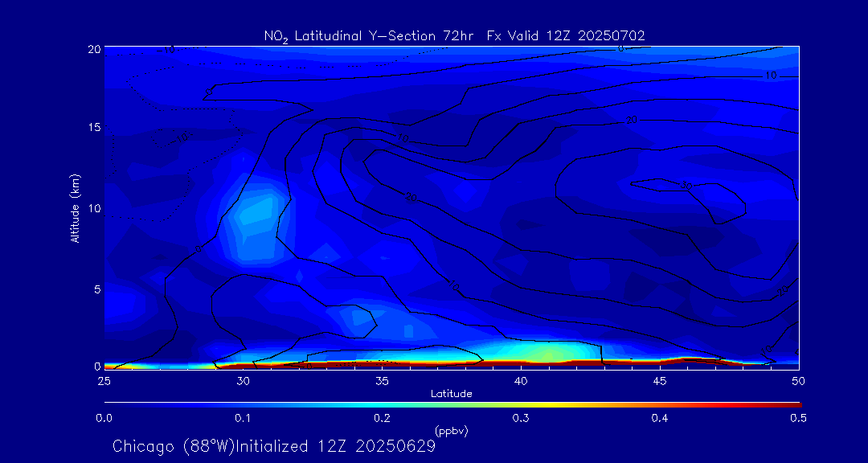
Task: Click the "30" contour label in the plot
Action: coord(686,186)
